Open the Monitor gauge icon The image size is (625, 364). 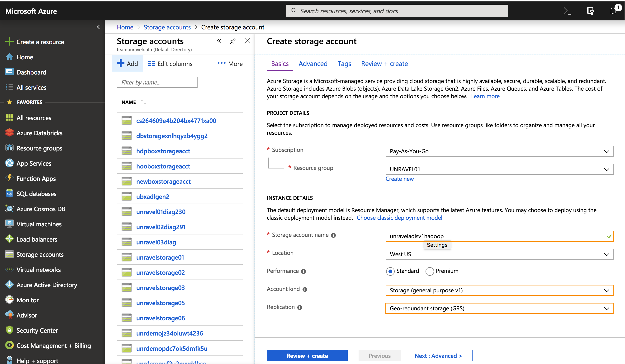click(9, 300)
